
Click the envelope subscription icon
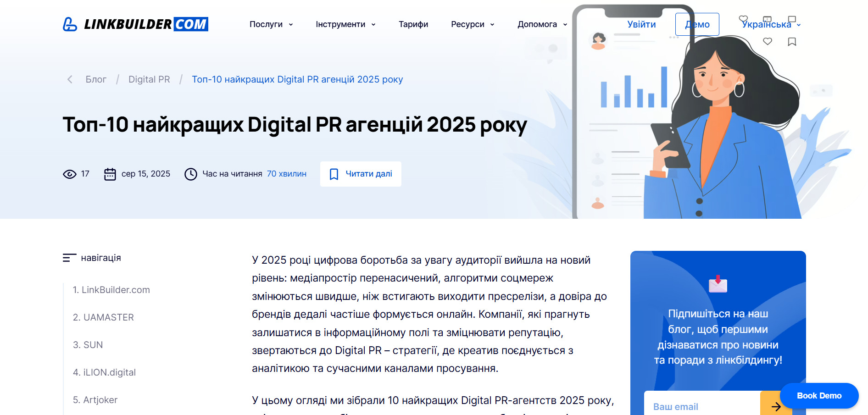click(x=718, y=284)
